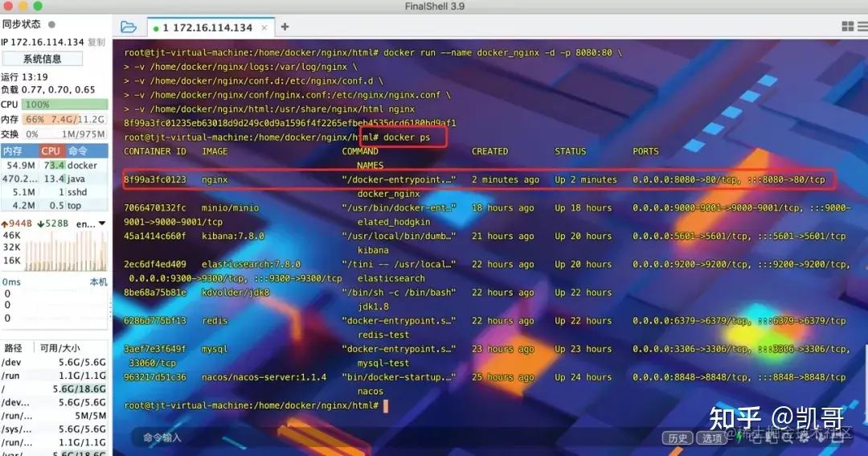Close the 172.16.114.134 tab
The height and width of the screenshot is (456, 868).
[264, 27]
